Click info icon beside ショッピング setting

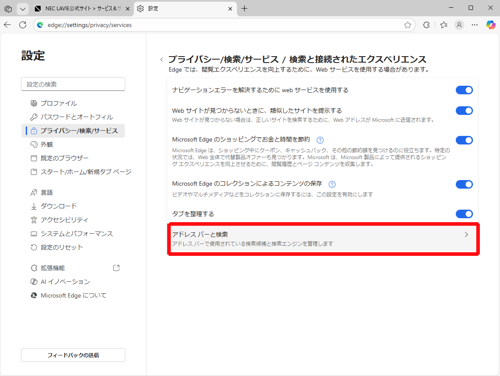pos(320,140)
